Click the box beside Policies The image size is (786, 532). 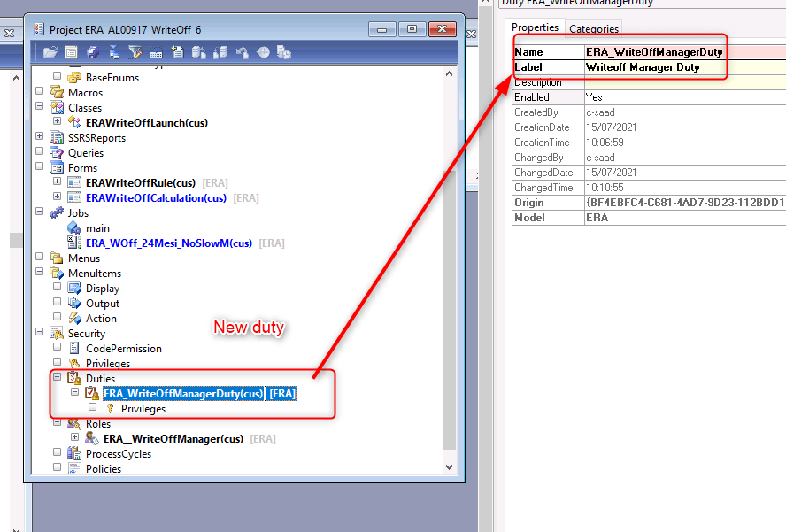[57, 469]
